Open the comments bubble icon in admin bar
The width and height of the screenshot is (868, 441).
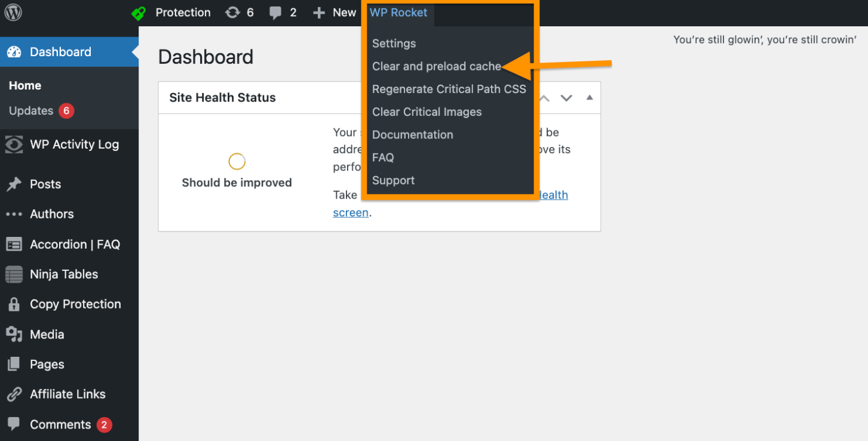tap(275, 13)
